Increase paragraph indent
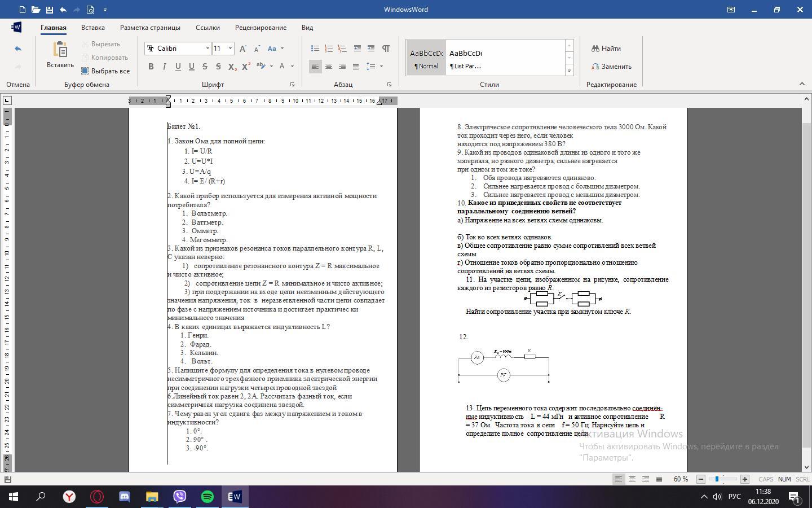 click(x=370, y=49)
